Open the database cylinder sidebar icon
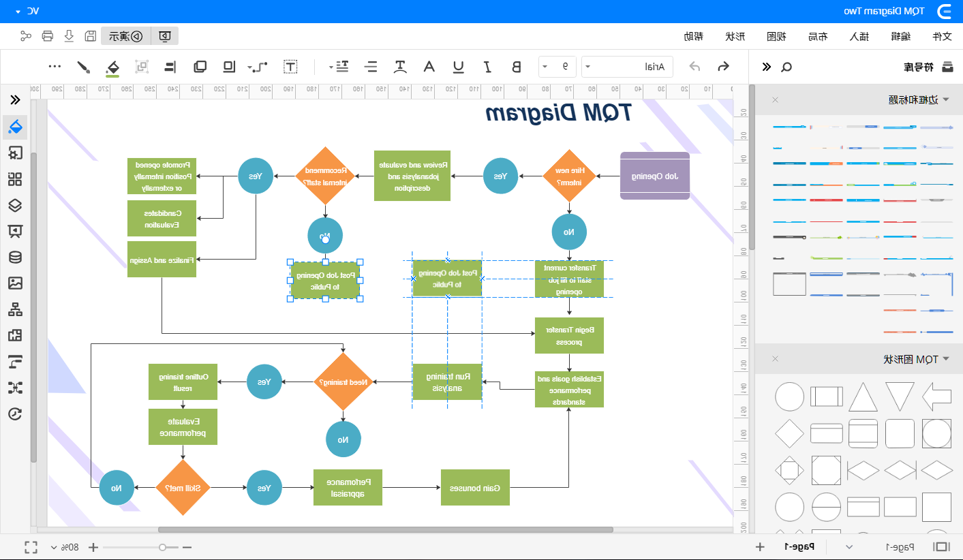 click(x=15, y=258)
